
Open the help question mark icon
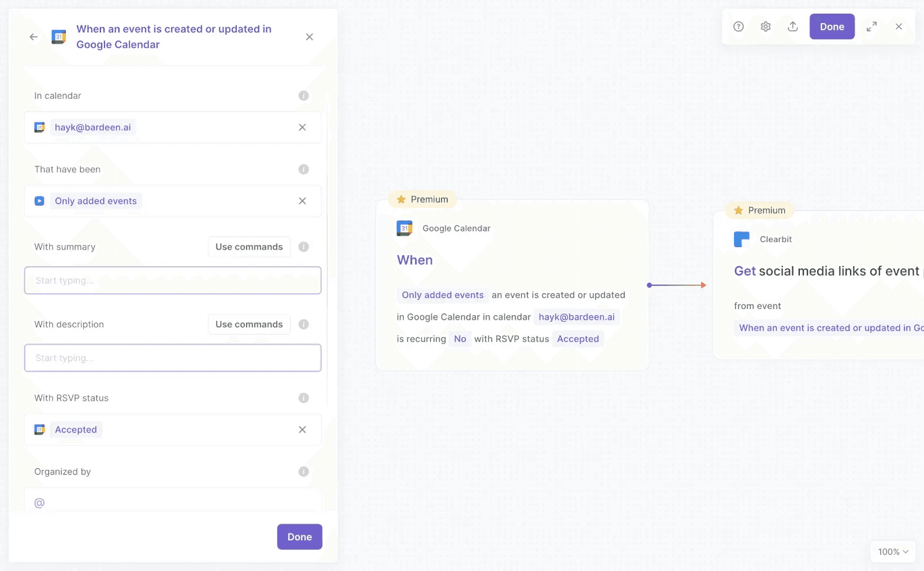point(739,27)
